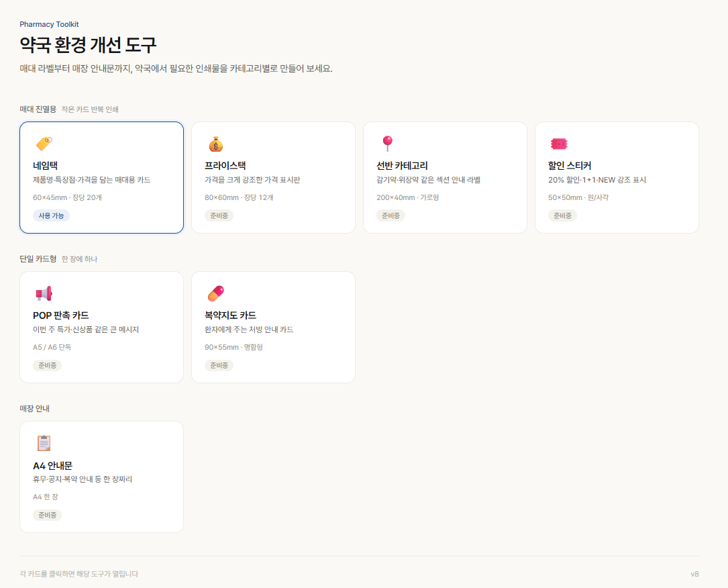Click the 단일 카드형 section heading
728x588 pixels.
point(38,258)
